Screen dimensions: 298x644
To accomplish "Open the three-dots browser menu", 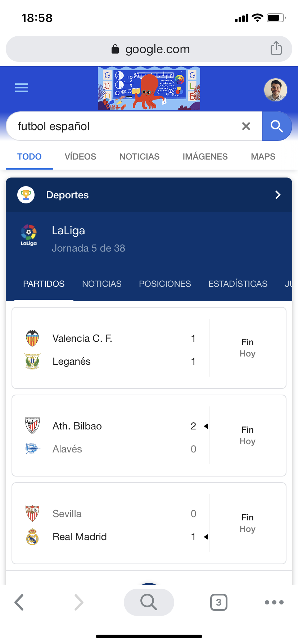I will click(274, 602).
